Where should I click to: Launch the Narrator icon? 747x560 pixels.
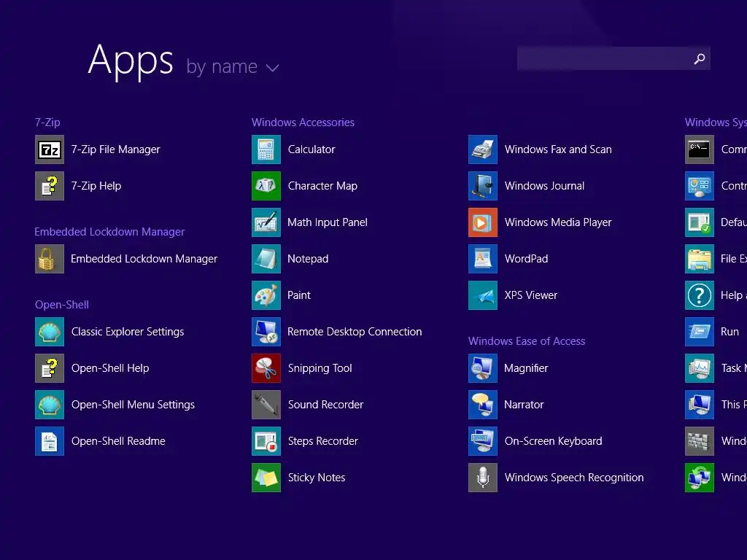pos(483,405)
